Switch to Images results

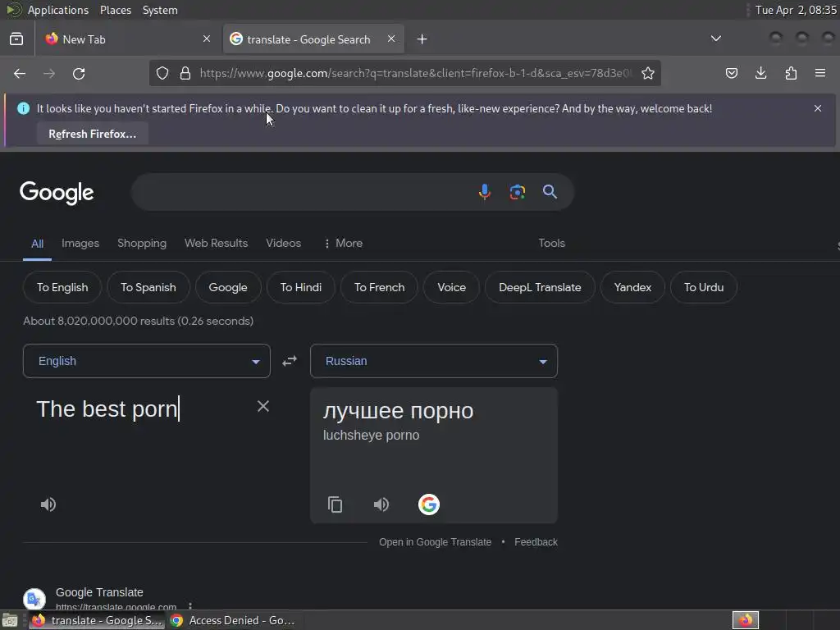point(80,243)
